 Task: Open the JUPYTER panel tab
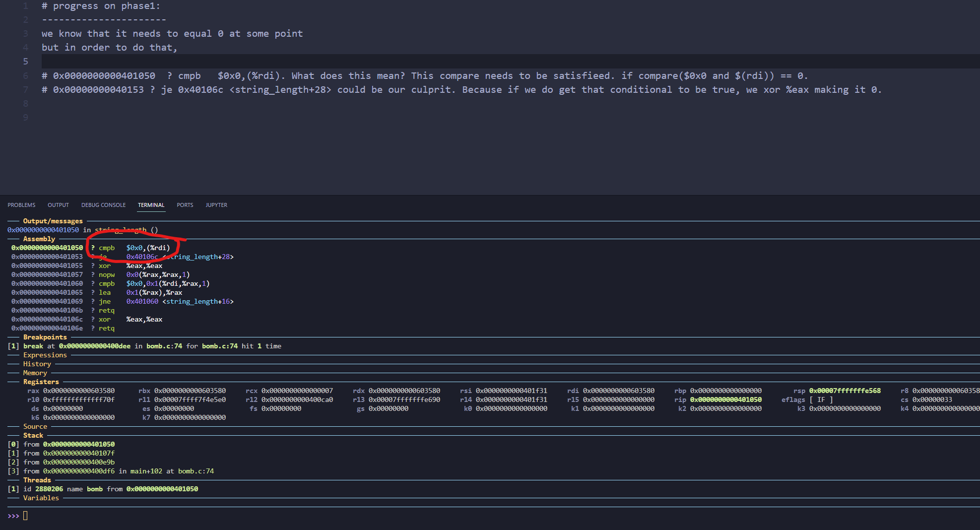[x=216, y=205]
